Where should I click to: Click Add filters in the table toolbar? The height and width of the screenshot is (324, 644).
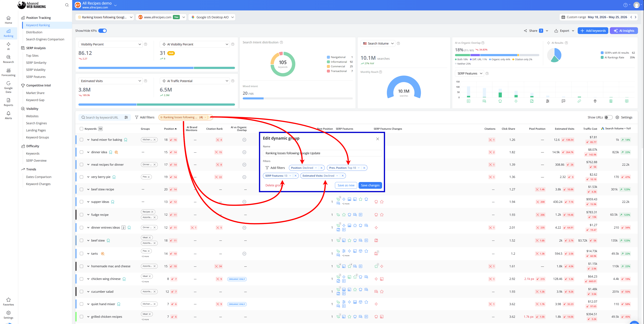click(x=144, y=117)
